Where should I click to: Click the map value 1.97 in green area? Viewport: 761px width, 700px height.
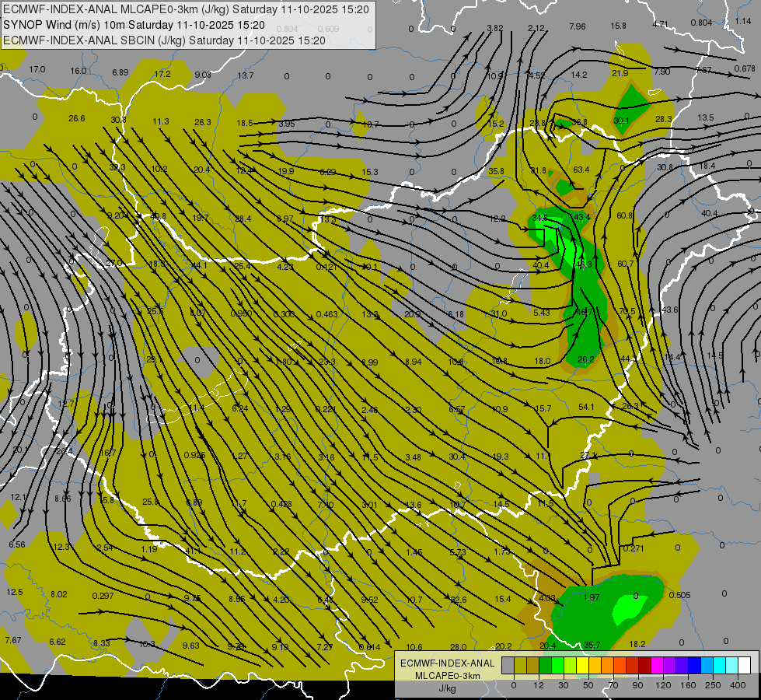pyautogui.click(x=592, y=597)
